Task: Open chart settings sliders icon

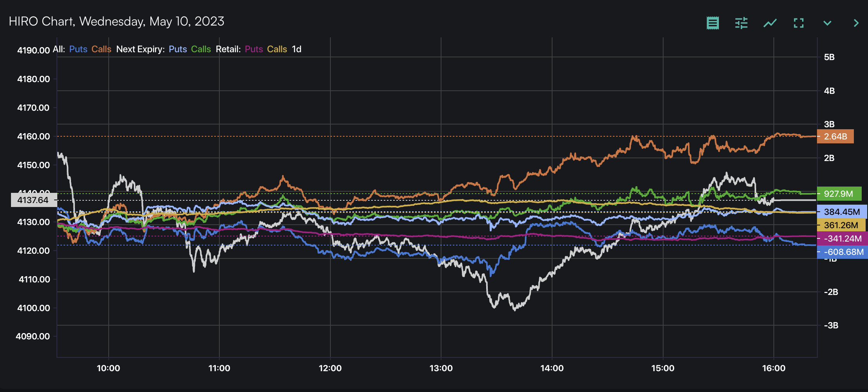Action: click(x=741, y=23)
